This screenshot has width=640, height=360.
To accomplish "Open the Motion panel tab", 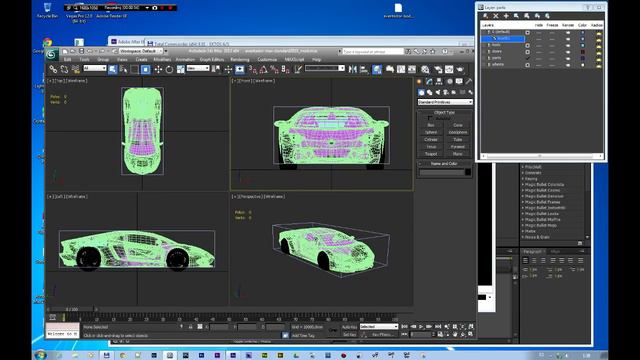I will point(450,82).
